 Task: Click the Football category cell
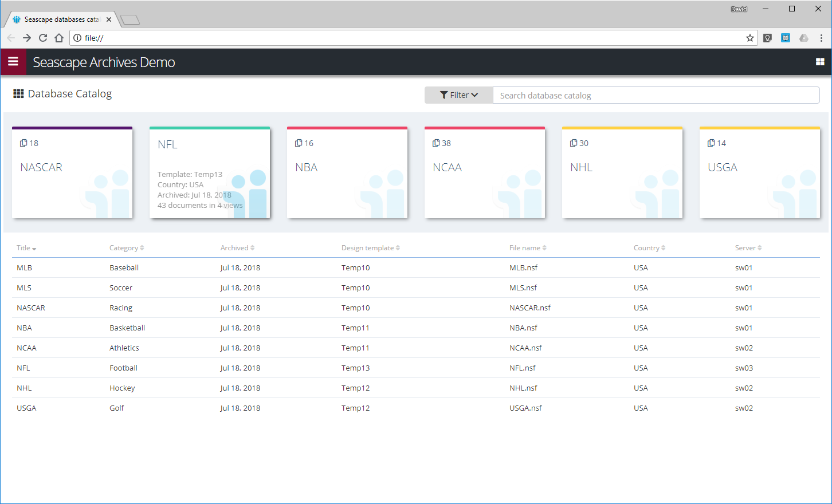tap(124, 368)
